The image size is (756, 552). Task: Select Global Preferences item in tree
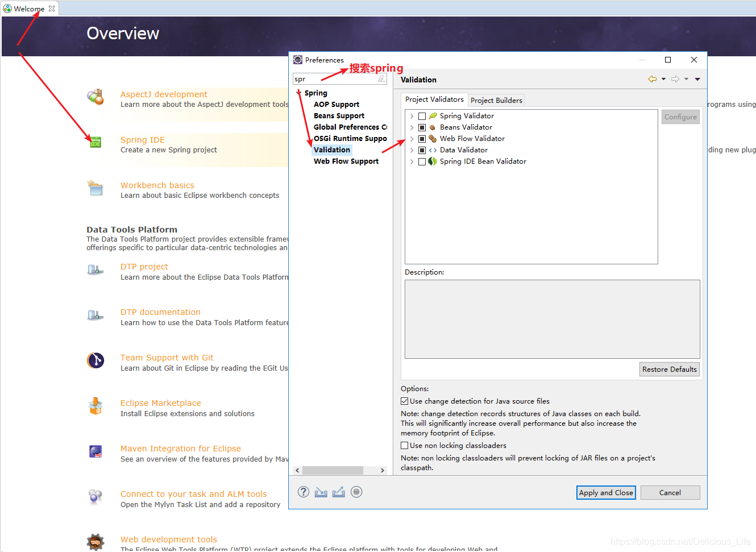pos(350,127)
